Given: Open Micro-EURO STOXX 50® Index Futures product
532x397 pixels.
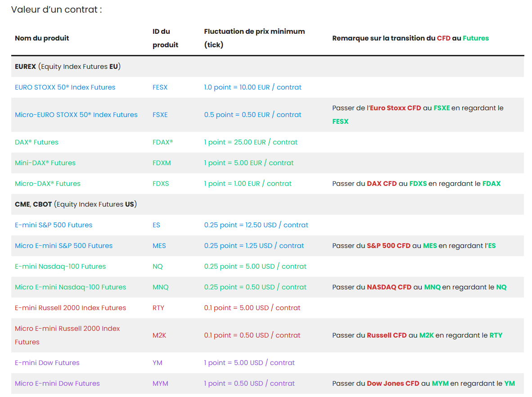Looking at the screenshot, I should tap(76, 115).
